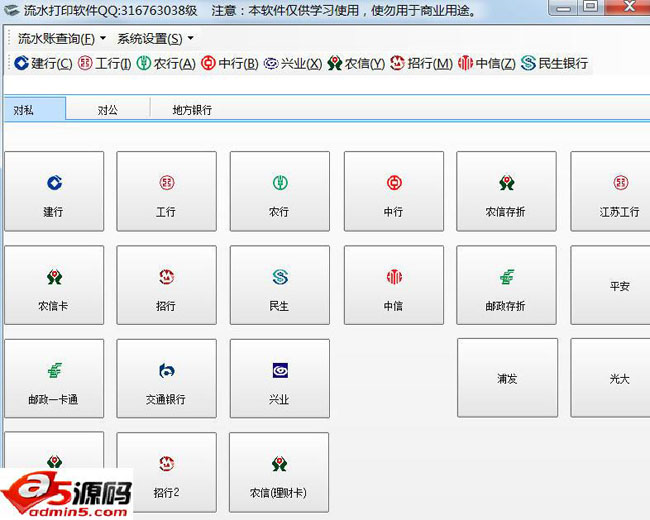Select the 江苏工行 tile
The height and width of the screenshot is (520, 650).
point(610,191)
